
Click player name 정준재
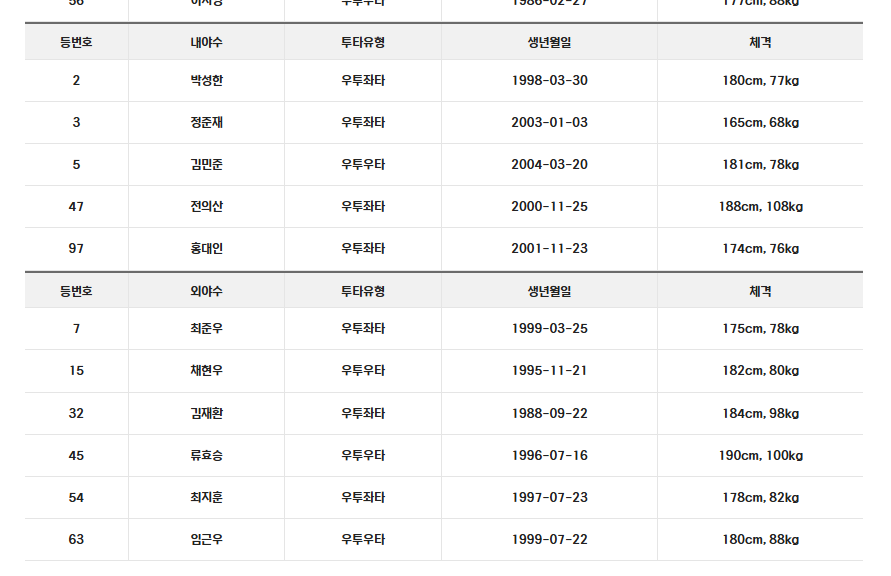point(206,123)
